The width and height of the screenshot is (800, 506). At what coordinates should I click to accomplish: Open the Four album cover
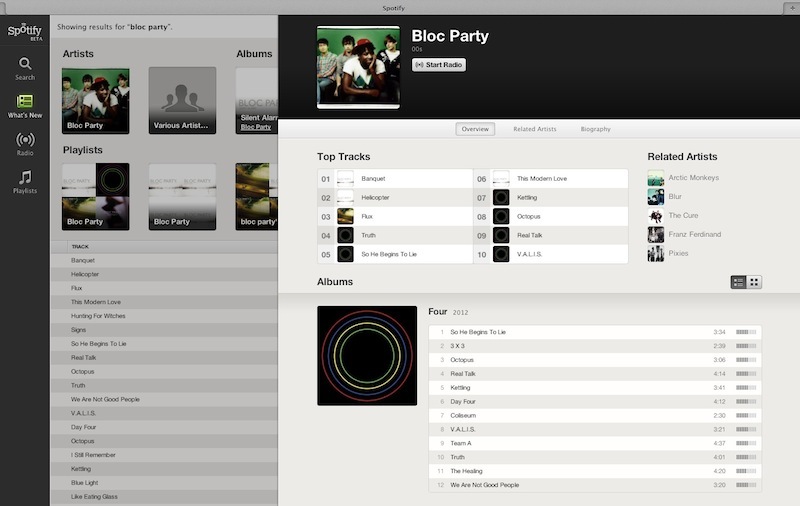(x=367, y=356)
